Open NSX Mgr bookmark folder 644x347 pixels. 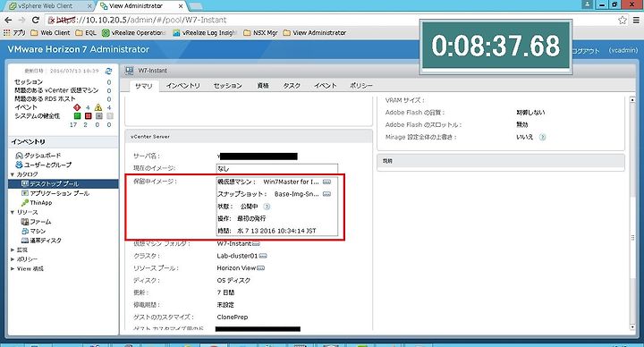point(260,33)
